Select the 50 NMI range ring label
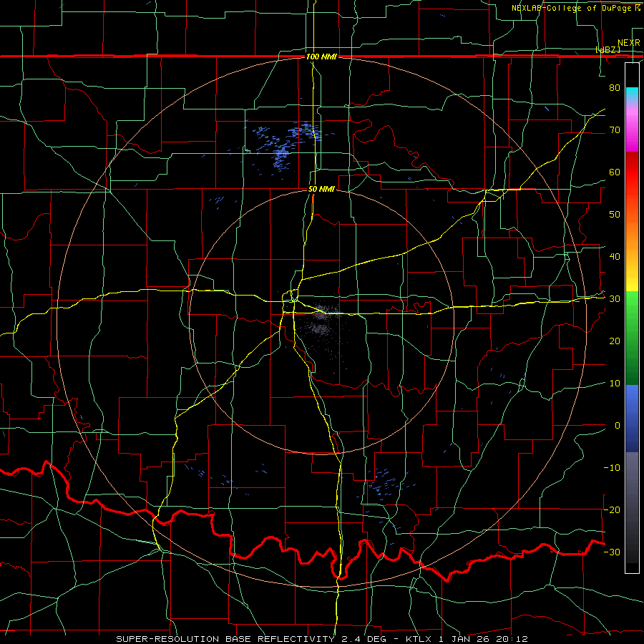The width and height of the screenshot is (644, 644). 321,189
